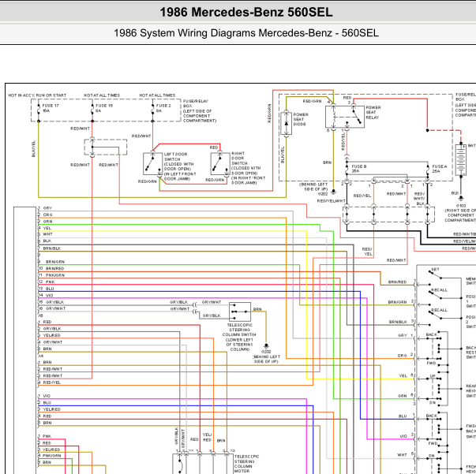Click the power seat relay symbol
The height and width of the screenshot is (474, 476).
(x=345, y=117)
